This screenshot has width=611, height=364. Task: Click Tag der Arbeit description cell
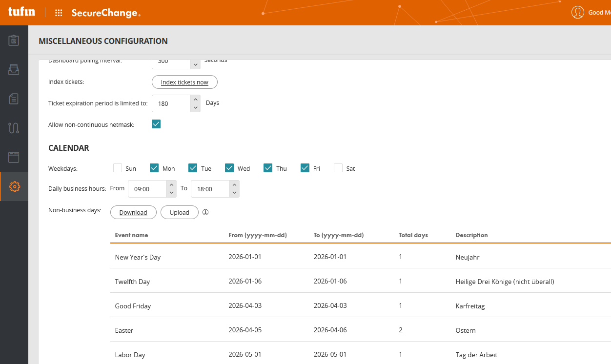click(x=476, y=355)
